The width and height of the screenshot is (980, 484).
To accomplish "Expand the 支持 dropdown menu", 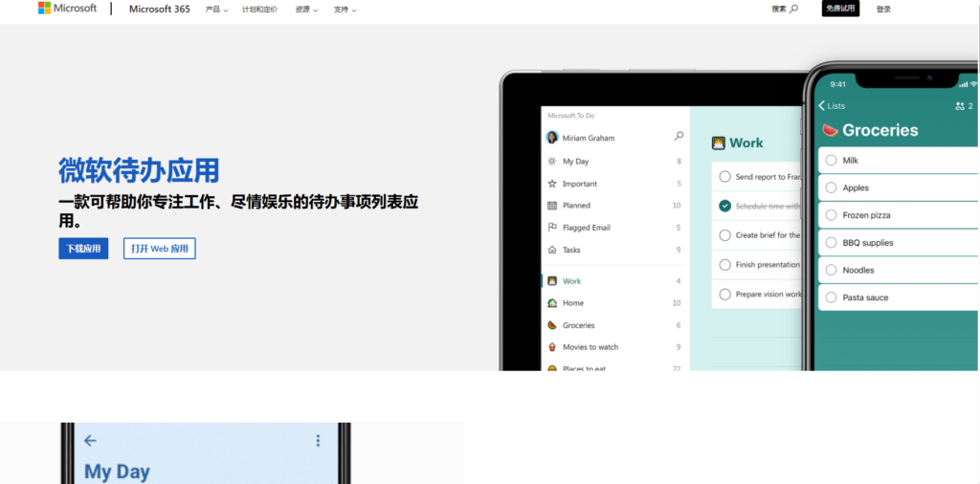I will click(x=345, y=10).
